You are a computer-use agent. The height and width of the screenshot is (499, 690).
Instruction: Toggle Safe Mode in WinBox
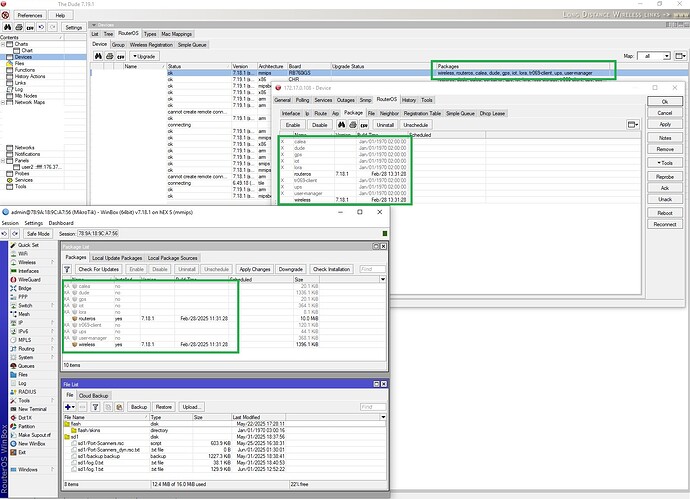37,232
